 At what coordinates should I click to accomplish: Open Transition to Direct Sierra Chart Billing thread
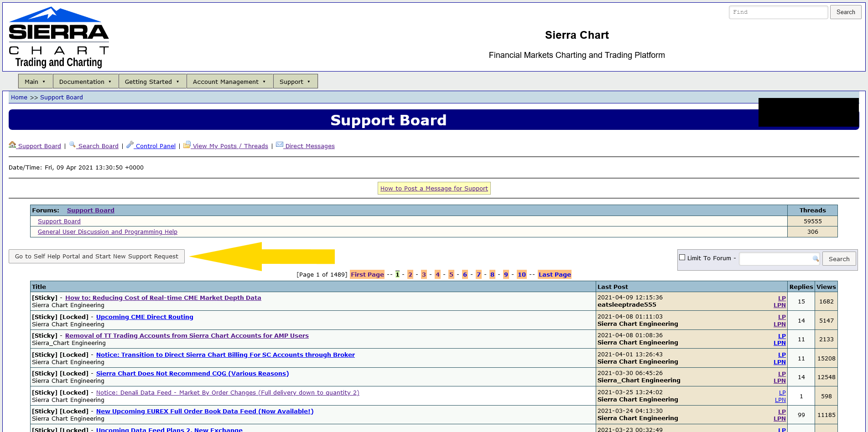click(x=225, y=355)
